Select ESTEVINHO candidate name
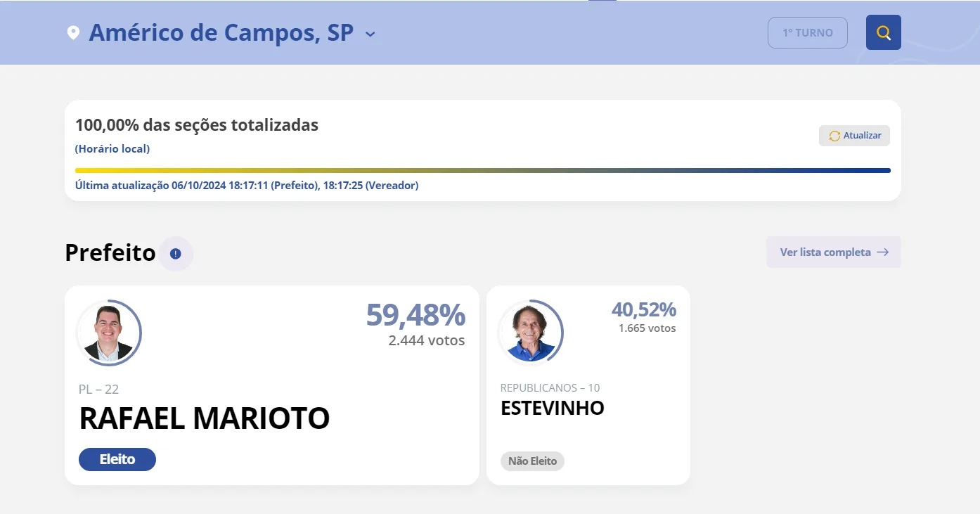This screenshot has width=980, height=514. tap(553, 409)
